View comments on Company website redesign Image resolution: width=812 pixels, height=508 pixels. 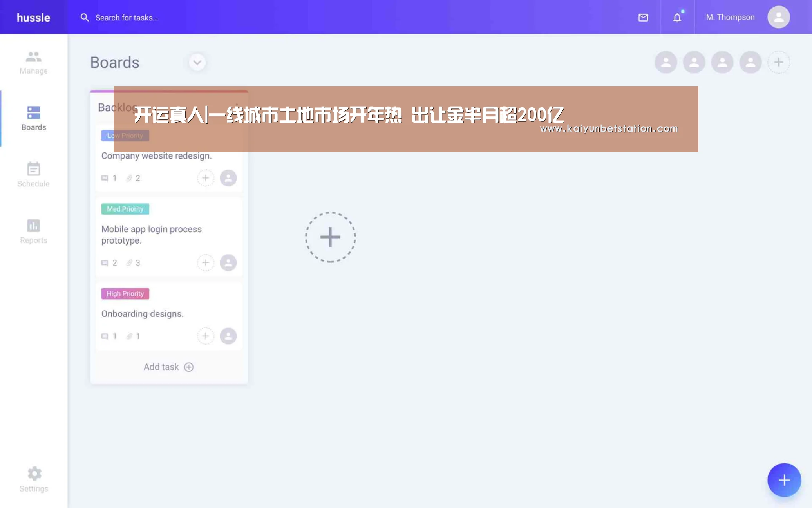pos(109,178)
